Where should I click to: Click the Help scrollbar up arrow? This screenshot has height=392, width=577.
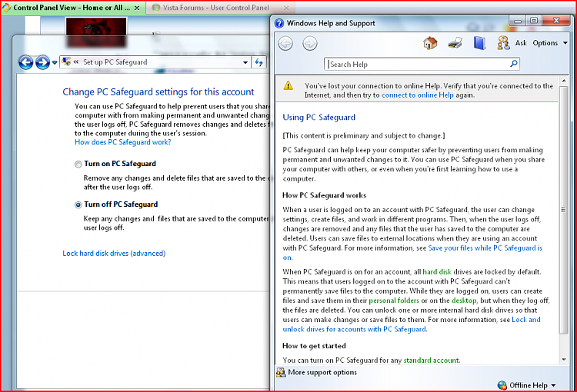(563, 81)
